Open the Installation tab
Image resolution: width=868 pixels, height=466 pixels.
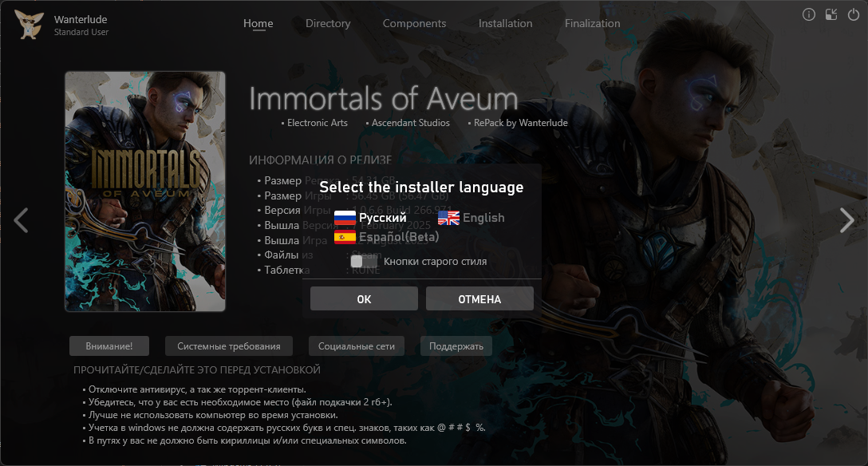coord(506,23)
